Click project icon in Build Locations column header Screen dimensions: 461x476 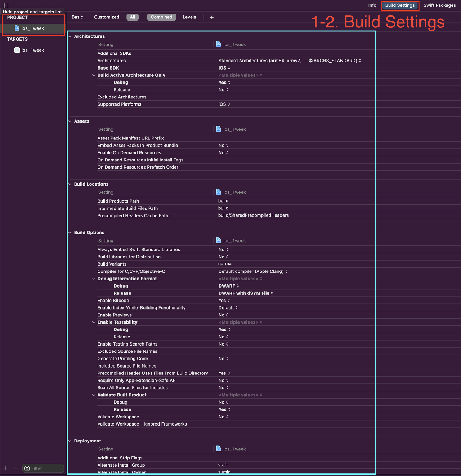pyautogui.click(x=219, y=192)
